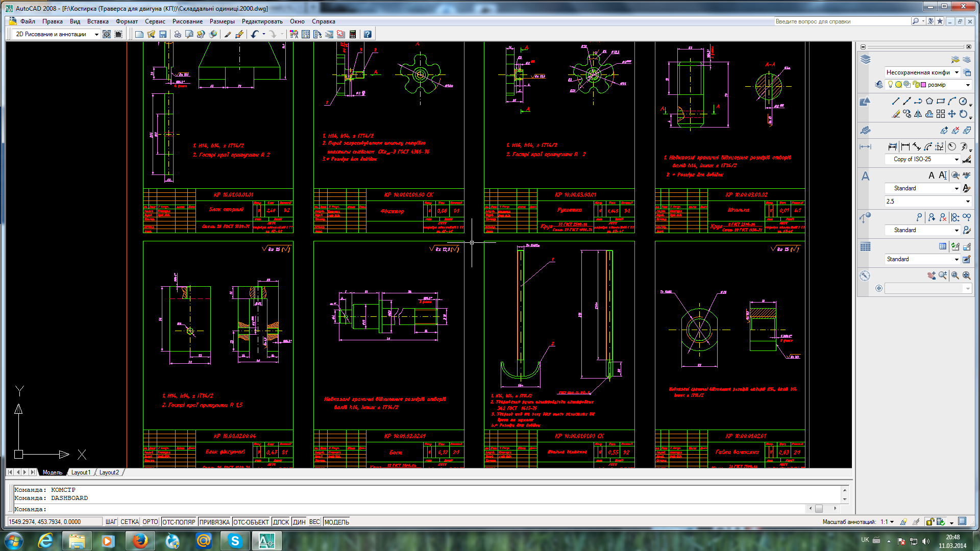Open the Spell check tool
The image size is (980, 551).
point(966,175)
